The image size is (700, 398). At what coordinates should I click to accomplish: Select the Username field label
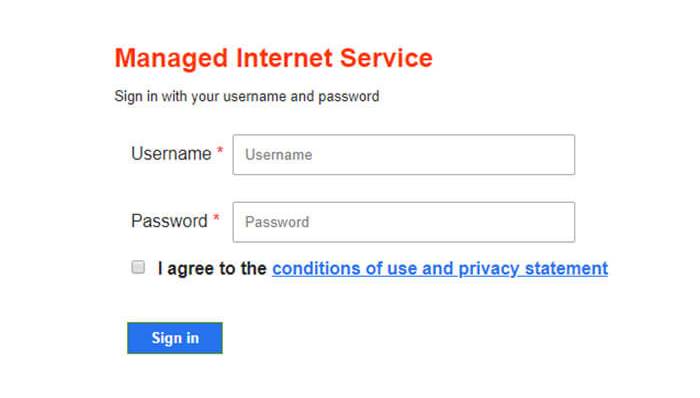pos(171,153)
